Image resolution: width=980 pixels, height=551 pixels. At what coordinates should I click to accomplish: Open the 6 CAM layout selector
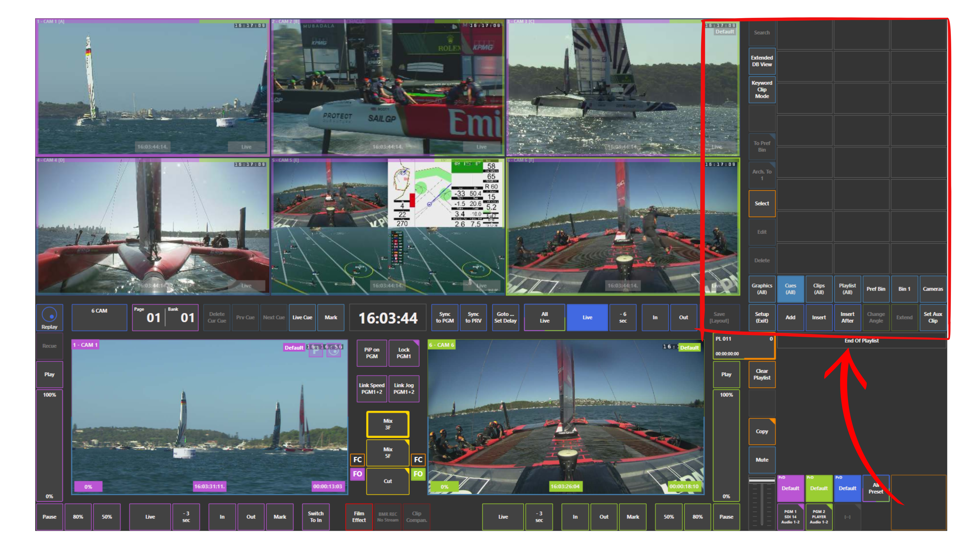(x=99, y=318)
